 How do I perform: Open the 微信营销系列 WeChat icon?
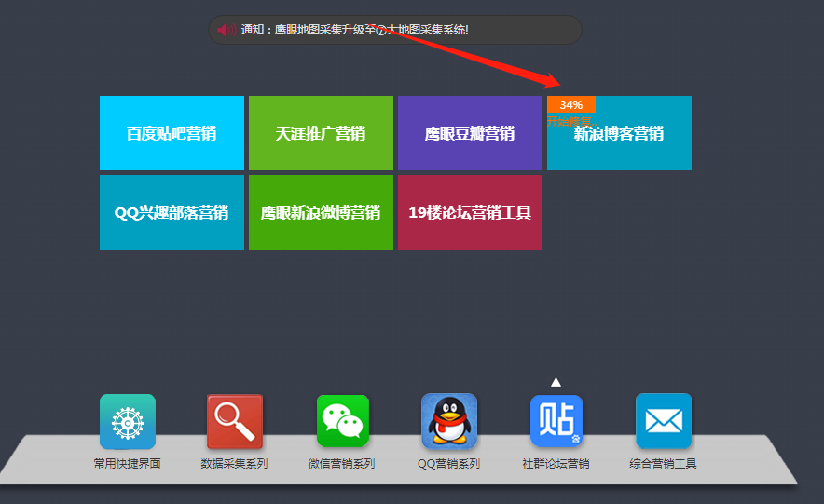pos(343,421)
